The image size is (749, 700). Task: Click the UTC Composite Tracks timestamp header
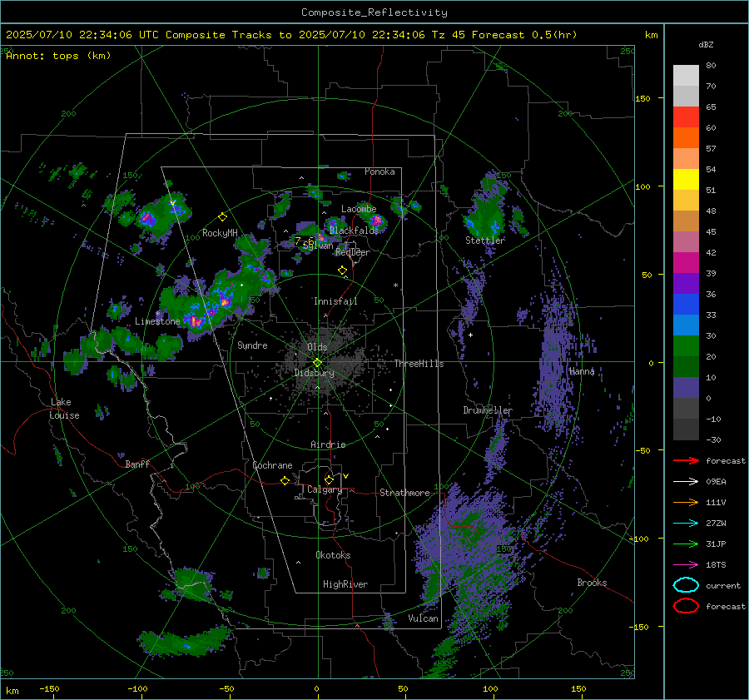[x=291, y=35]
